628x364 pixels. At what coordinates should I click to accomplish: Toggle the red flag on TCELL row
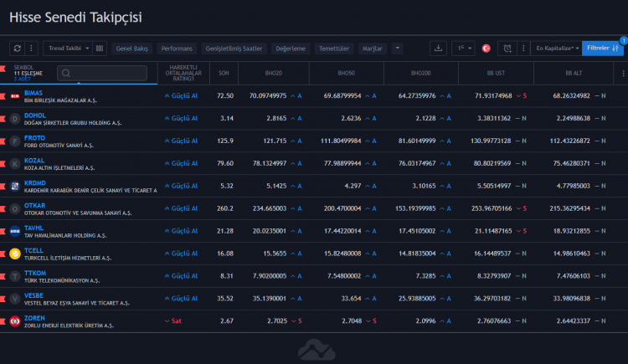3,254
